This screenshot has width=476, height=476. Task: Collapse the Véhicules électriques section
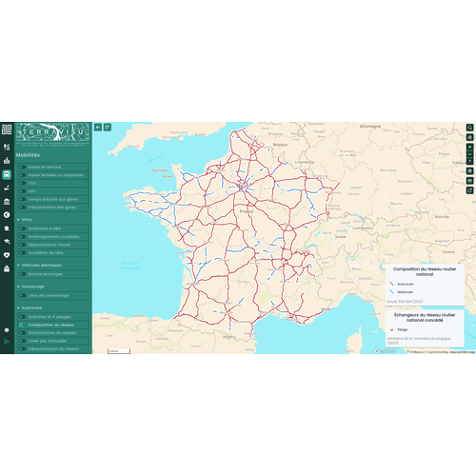tap(39, 266)
